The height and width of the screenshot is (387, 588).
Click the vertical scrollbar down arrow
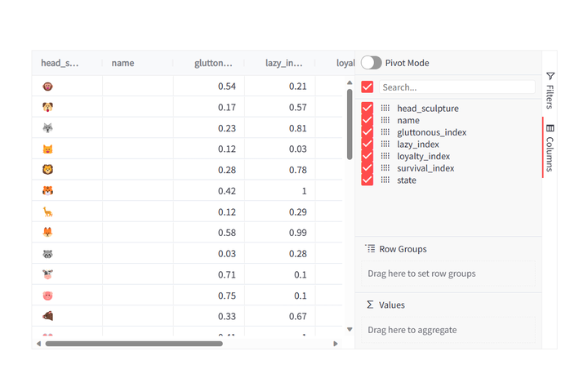pyautogui.click(x=350, y=330)
